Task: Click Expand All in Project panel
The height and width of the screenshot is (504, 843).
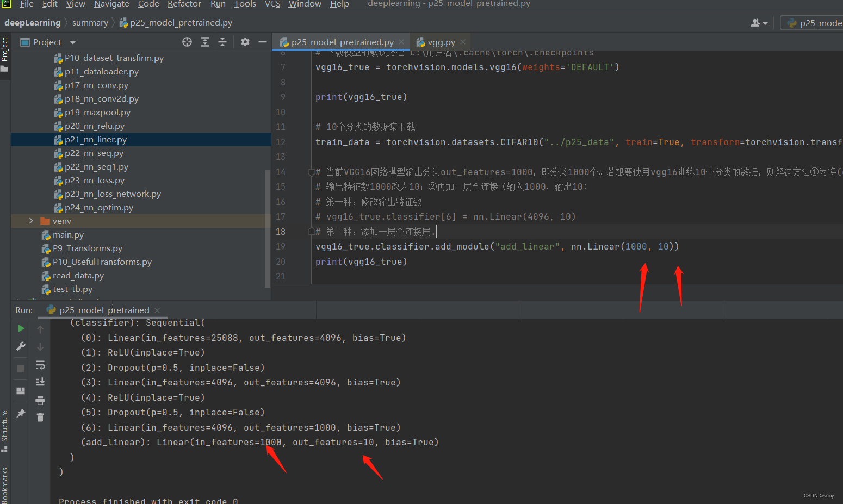Action: (x=205, y=42)
